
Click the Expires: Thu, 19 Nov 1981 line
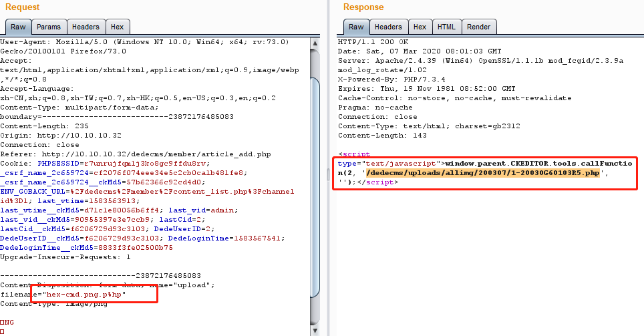(426, 88)
